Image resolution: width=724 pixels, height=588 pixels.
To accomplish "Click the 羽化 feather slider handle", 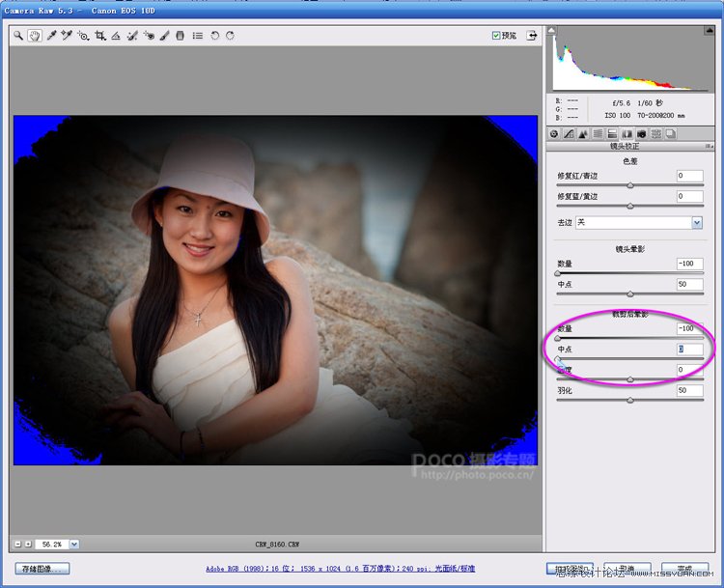I will [630, 400].
